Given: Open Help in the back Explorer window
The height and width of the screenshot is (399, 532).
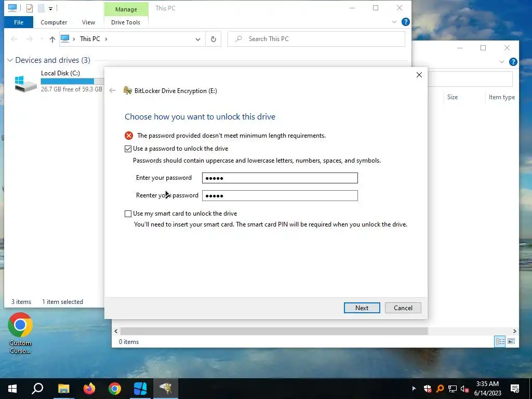Looking at the screenshot, I should tap(513, 62).
